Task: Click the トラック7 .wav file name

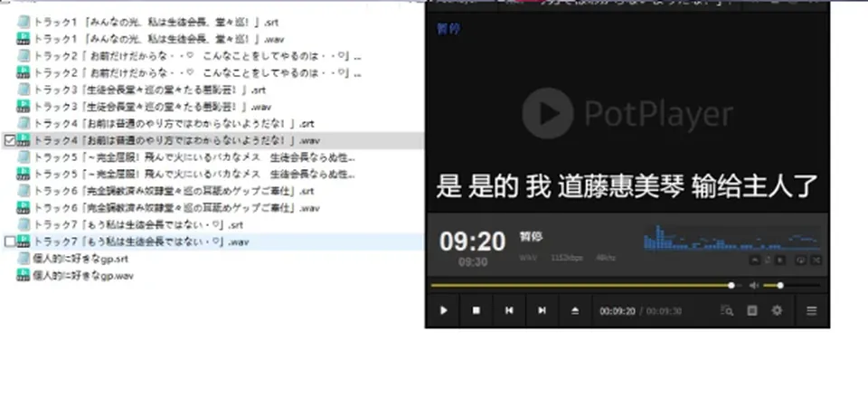Action: pos(141,242)
